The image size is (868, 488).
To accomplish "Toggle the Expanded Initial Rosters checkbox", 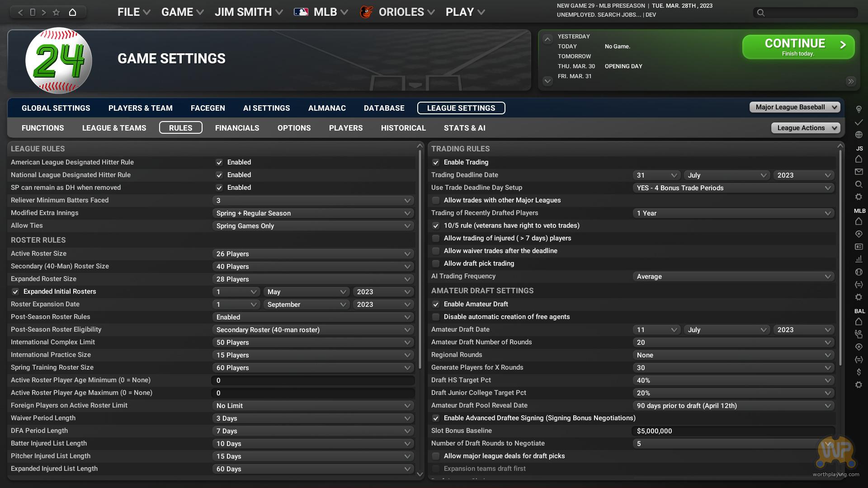I will (15, 291).
